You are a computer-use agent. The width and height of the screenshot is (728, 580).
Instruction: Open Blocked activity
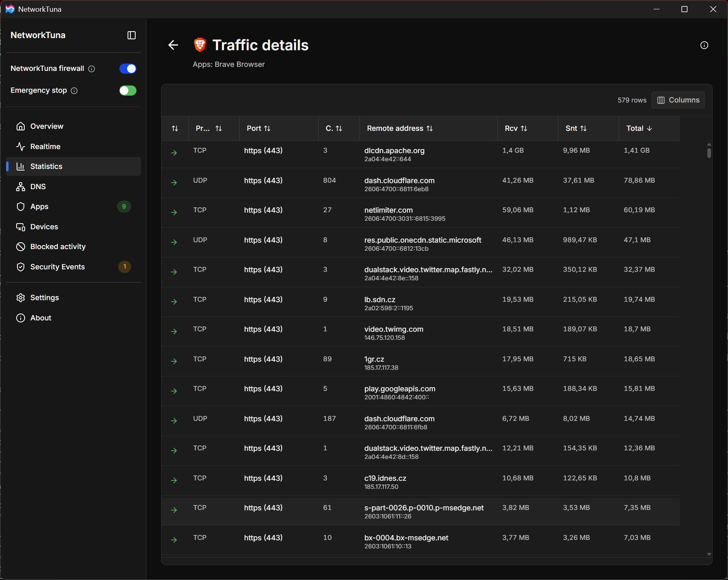click(x=74, y=247)
